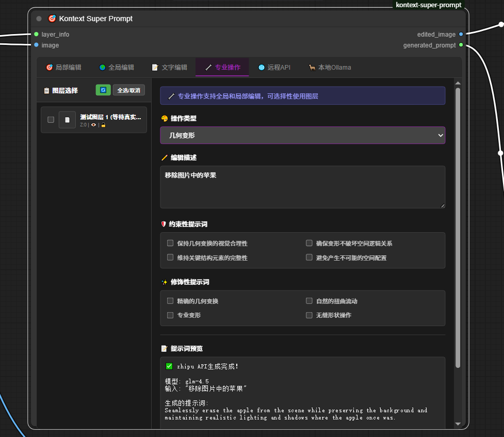Viewport: 504px width, 437px height.
Task: Click the layer thumbnail document icon
Action: click(67, 120)
